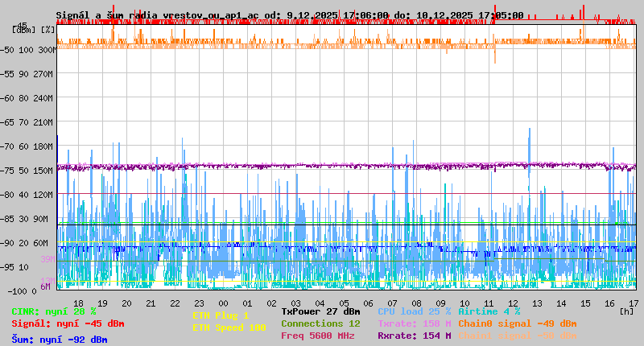Click the '21' hour tick label

click(151, 303)
